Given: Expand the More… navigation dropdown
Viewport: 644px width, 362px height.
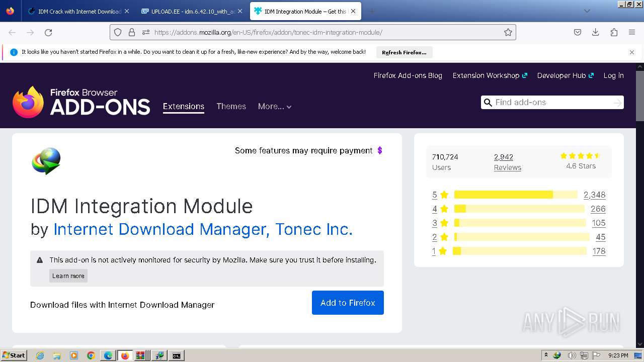Looking at the screenshot, I should click(x=275, y=107).
